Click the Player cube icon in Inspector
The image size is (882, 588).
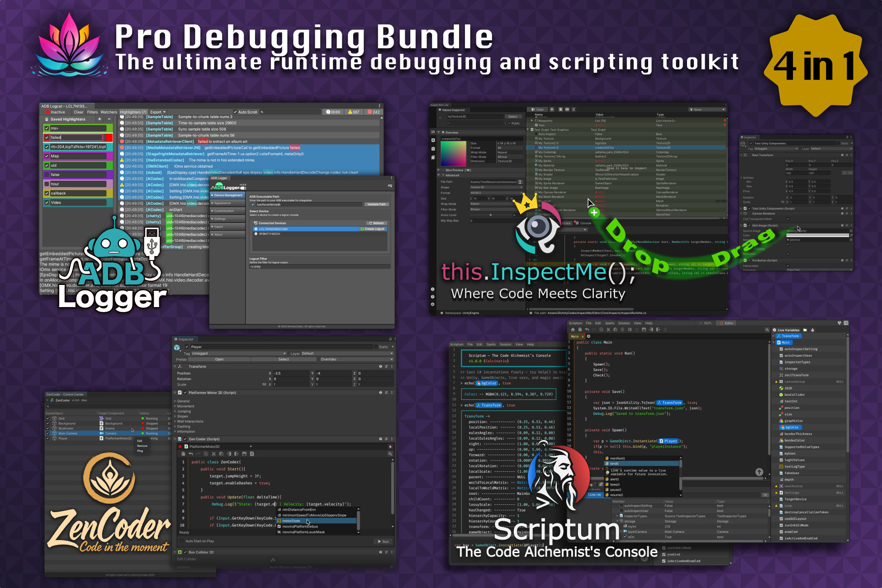177,347
